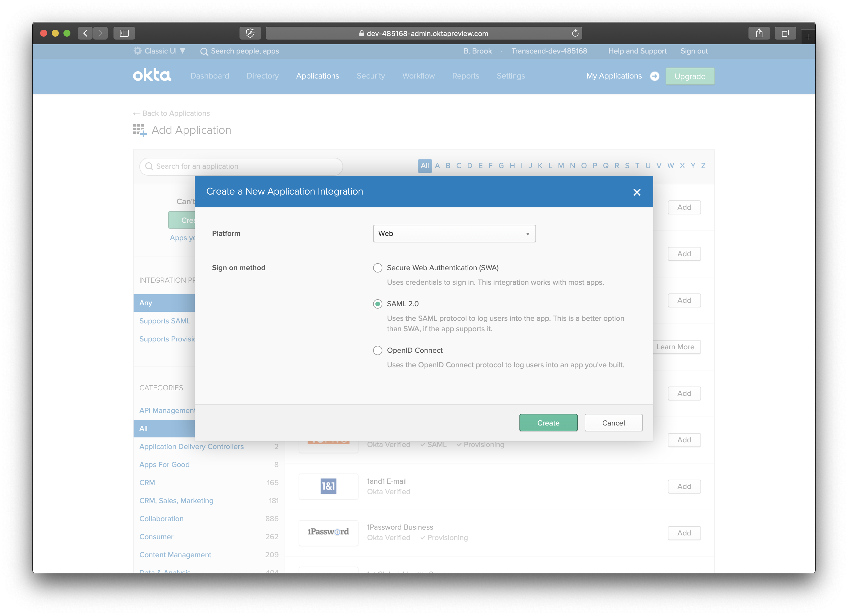Select the All letter filter
This screenshot has width=848, height=616.
pos(425,165)
